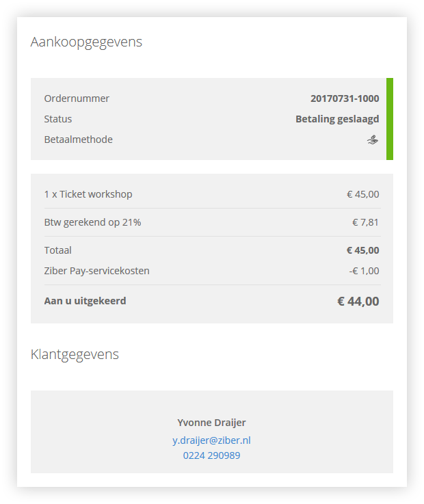Viewport: 424px width, 504px height.
Task: Click the Aankoopgegevens heading
Action: pyautogui.click(x=86, y=42)
